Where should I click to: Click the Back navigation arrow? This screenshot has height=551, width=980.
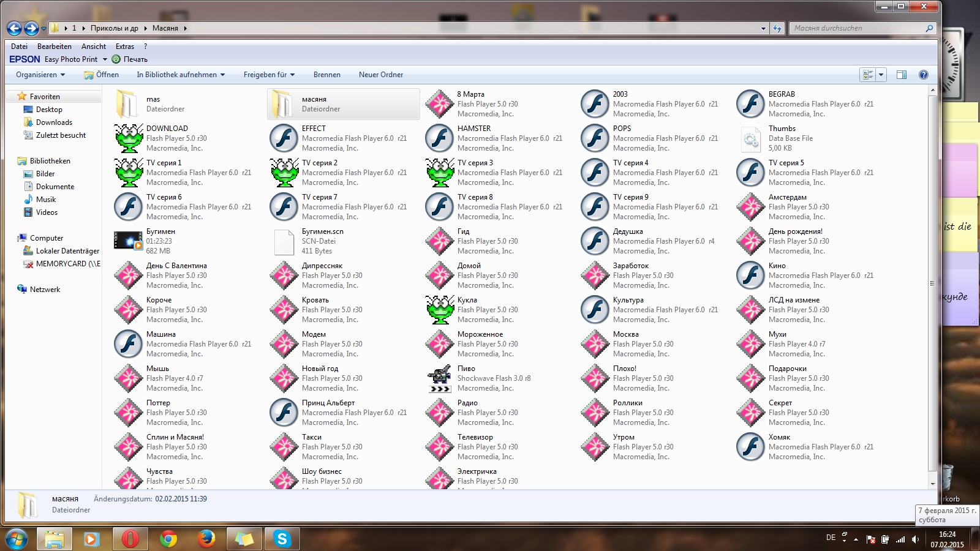(14, 28)
